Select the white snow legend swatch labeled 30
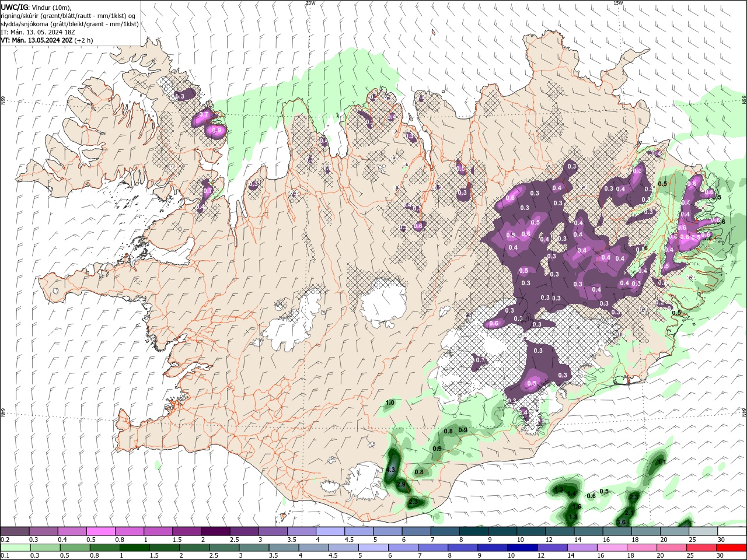 tap(732, 531)
